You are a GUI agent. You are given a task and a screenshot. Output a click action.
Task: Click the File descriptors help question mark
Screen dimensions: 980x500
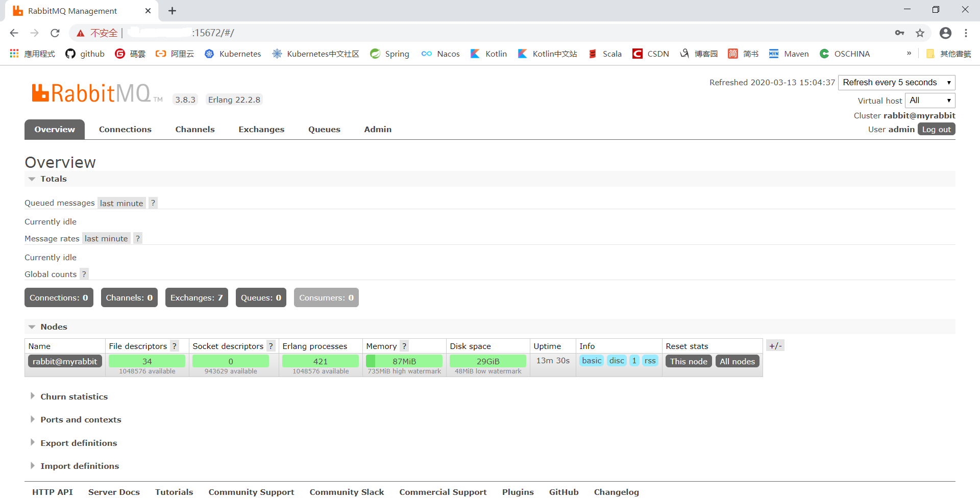[175, 346]
